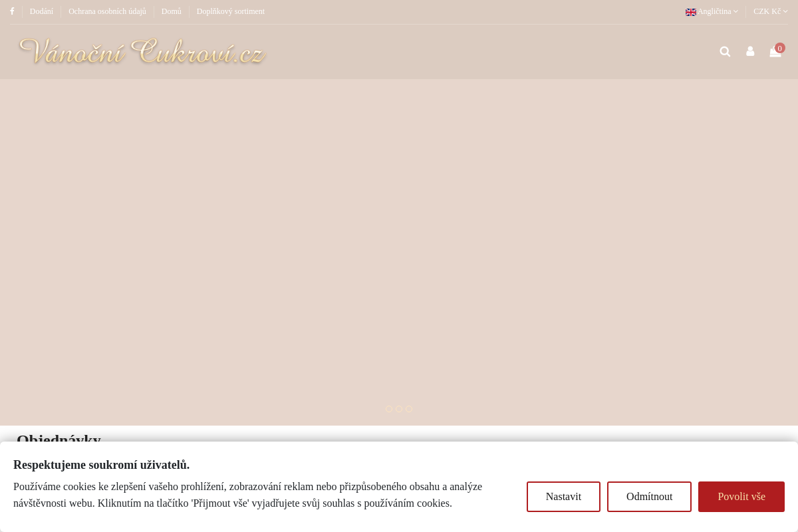Viewport: 798px width, 532px height.
Task: Click the cart item count badge
Action: [780, 48]
